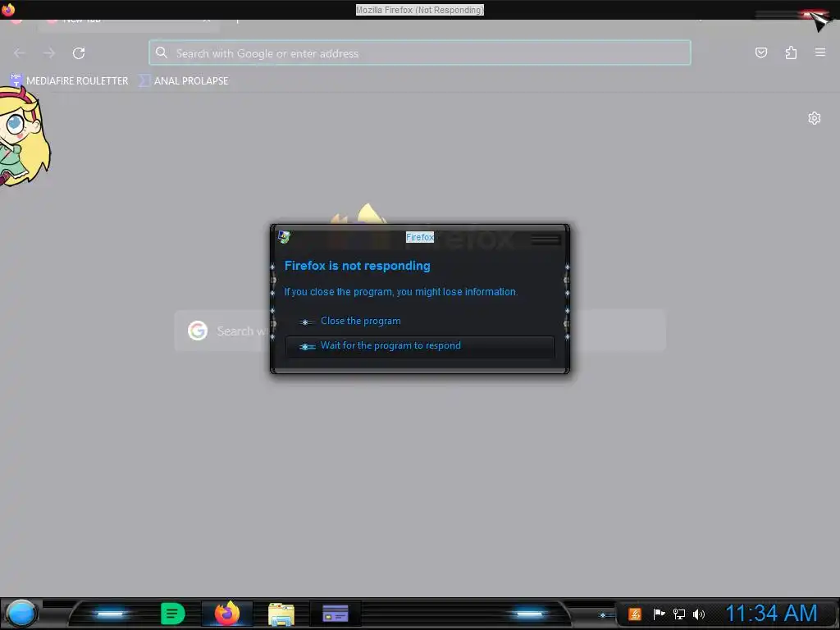The height and width of the screenshot is (630, 840).
Task: Open the Start orb on the taskbar
Action: pos(21,614)
